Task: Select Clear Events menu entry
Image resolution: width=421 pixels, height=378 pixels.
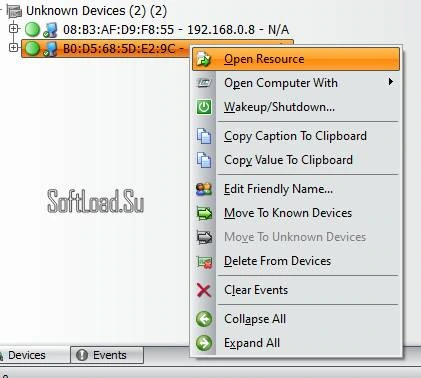Action: pos(296,290)
